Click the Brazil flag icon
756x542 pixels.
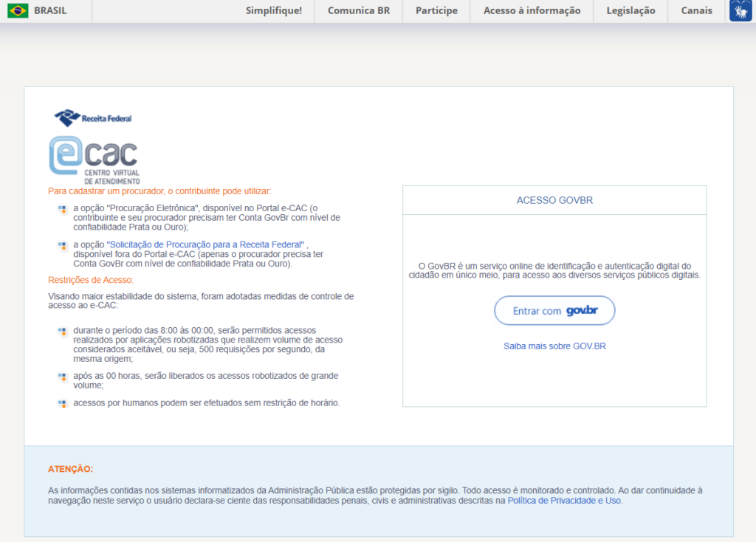coord(18,10)
